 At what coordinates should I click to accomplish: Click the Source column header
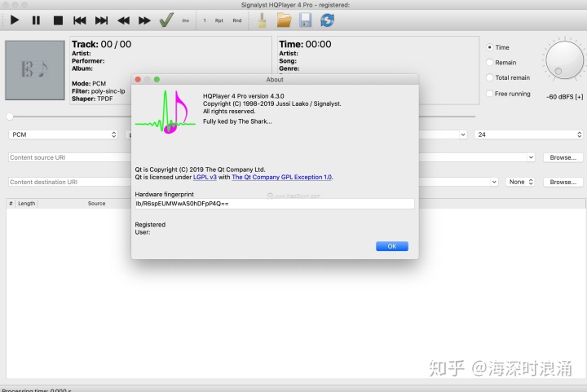pos(96,204)
